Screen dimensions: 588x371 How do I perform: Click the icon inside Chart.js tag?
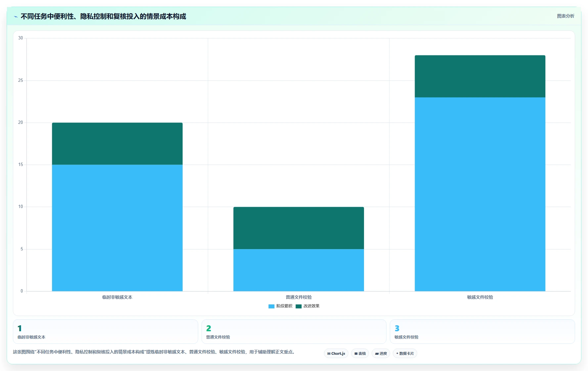(x=329, y=354)
